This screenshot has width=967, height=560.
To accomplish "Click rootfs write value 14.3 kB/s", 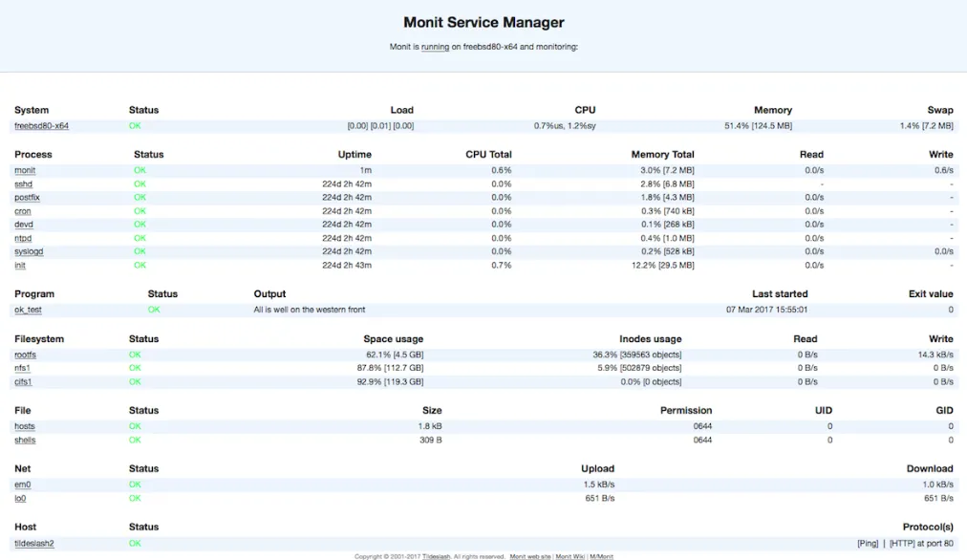I will coord(935,355).
